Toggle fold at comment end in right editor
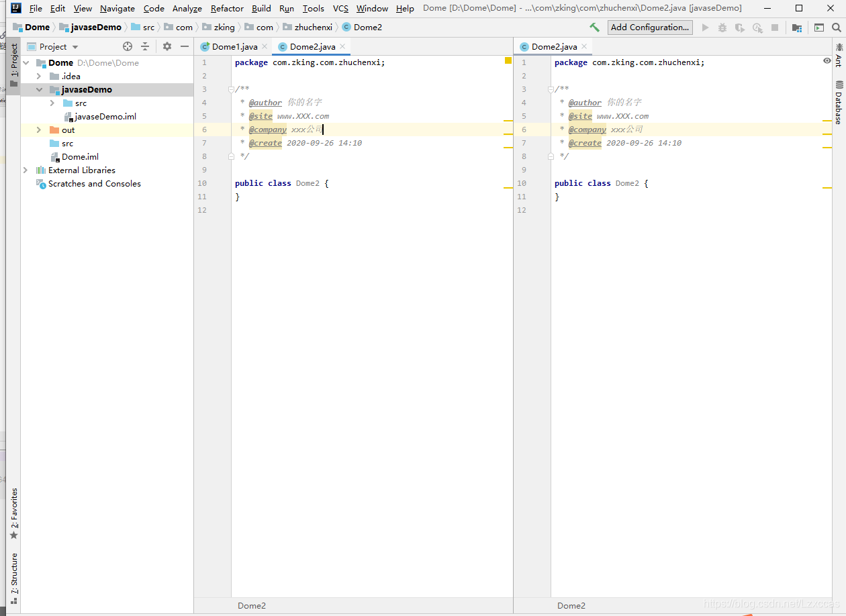Viewport: 846px width, 616px height. tap(551, 156)
